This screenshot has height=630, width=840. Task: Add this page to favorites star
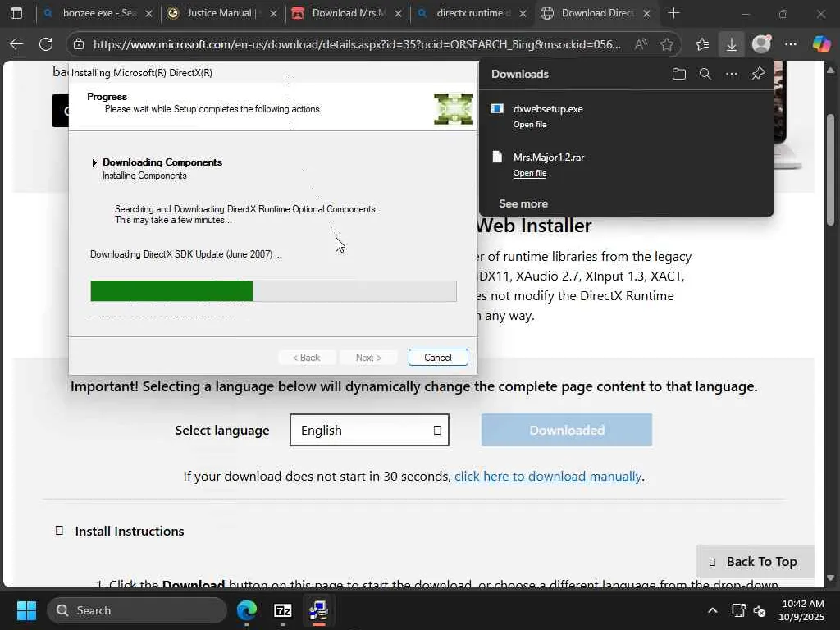point(666,44)
